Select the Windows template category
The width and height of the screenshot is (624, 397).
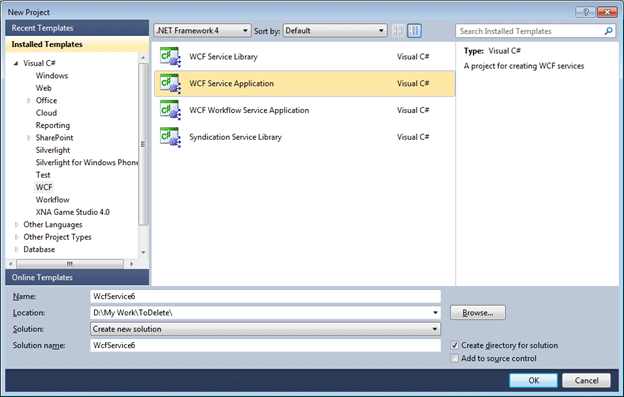pos(52,76)
